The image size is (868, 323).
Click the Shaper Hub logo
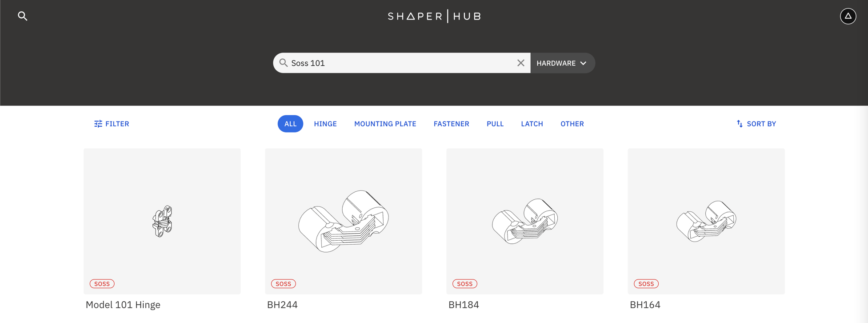coord(434,16)
